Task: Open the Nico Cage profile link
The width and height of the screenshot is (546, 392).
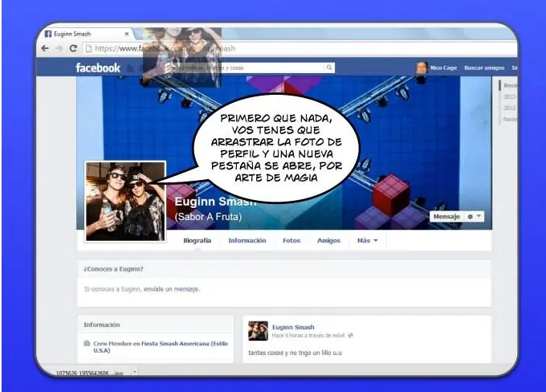Action: point(443,67)
